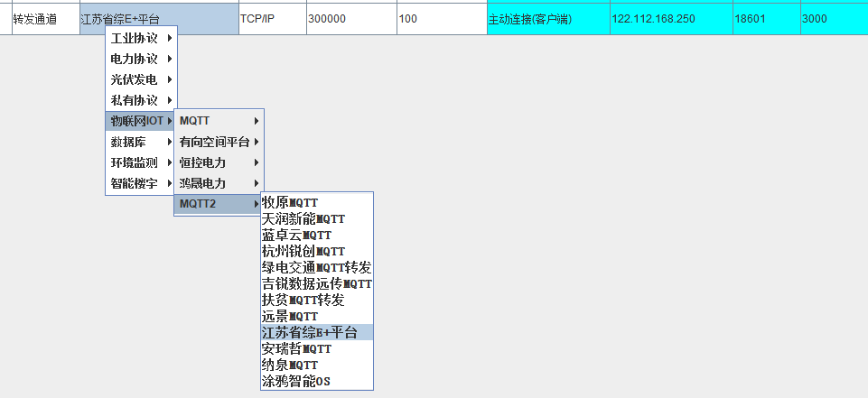Click the 主动连接(客户端) cell
868x398 pixels.
coord(548,19)
